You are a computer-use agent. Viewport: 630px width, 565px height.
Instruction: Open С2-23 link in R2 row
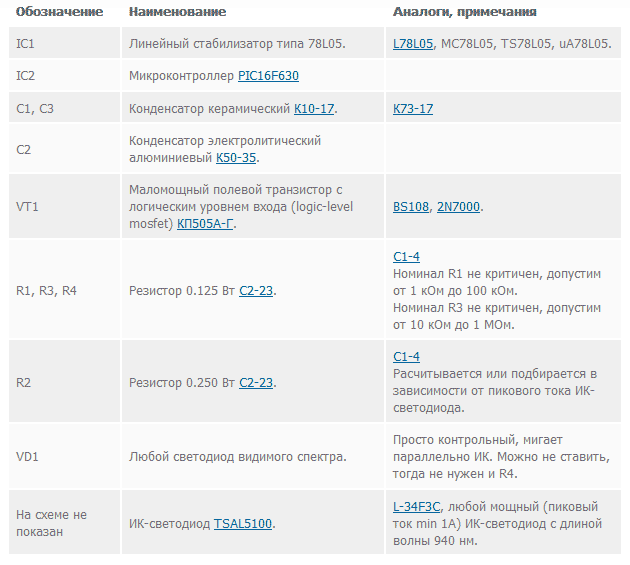[256, 383]
